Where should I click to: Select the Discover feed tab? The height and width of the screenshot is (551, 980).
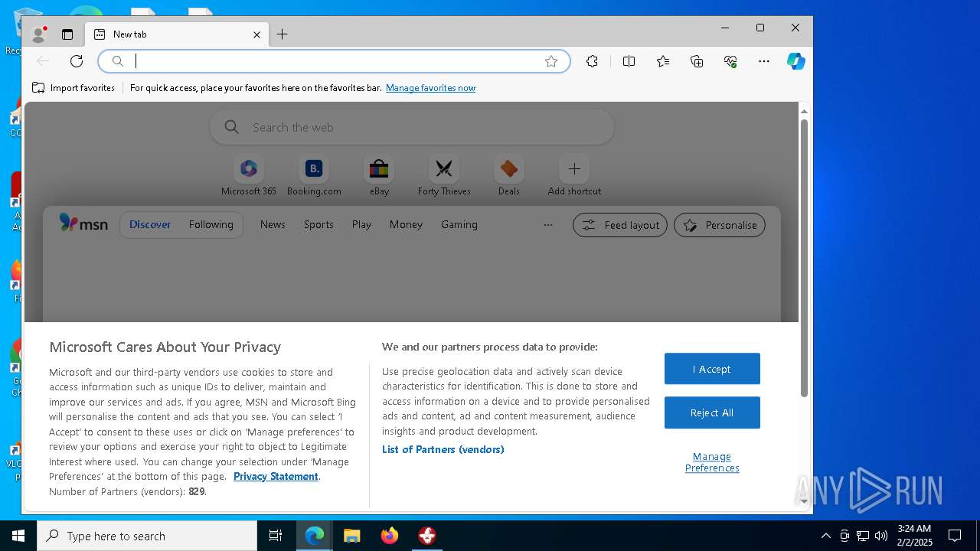(150, 224)
